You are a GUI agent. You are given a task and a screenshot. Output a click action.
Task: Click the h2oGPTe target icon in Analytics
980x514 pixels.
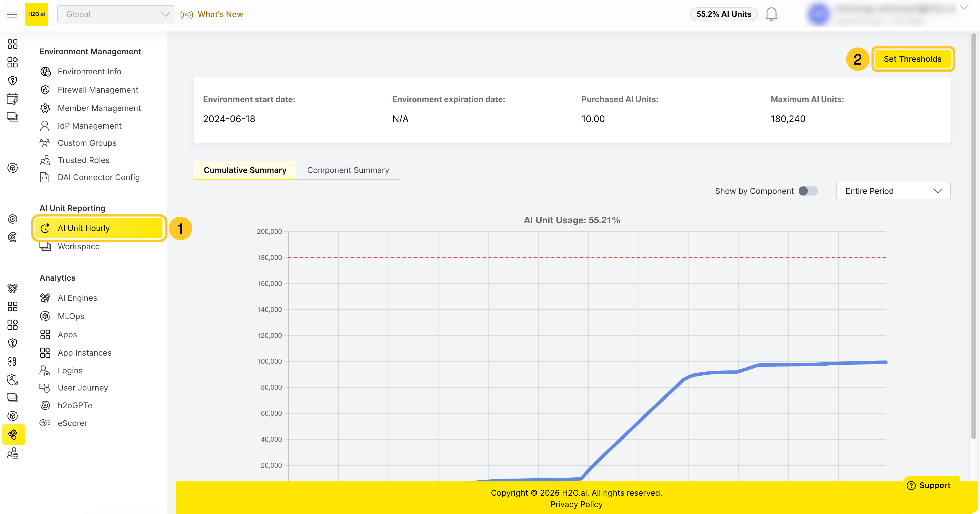[x=45, y=405]
